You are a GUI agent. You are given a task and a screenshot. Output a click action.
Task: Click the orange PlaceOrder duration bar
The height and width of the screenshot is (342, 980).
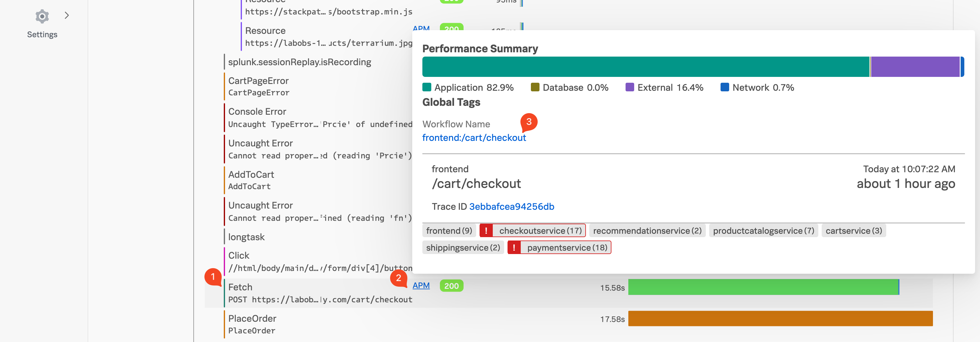(780, 318)
